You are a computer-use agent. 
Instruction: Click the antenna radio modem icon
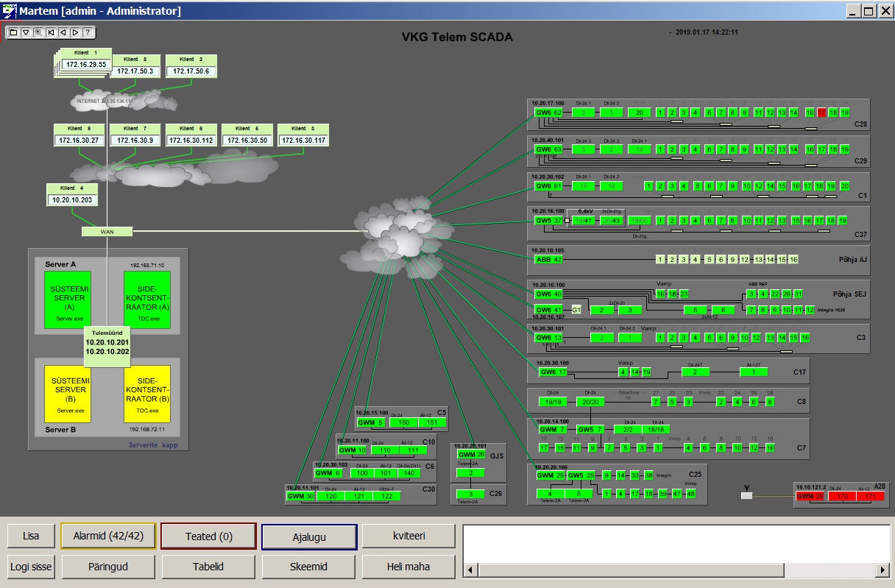point(746,495)
